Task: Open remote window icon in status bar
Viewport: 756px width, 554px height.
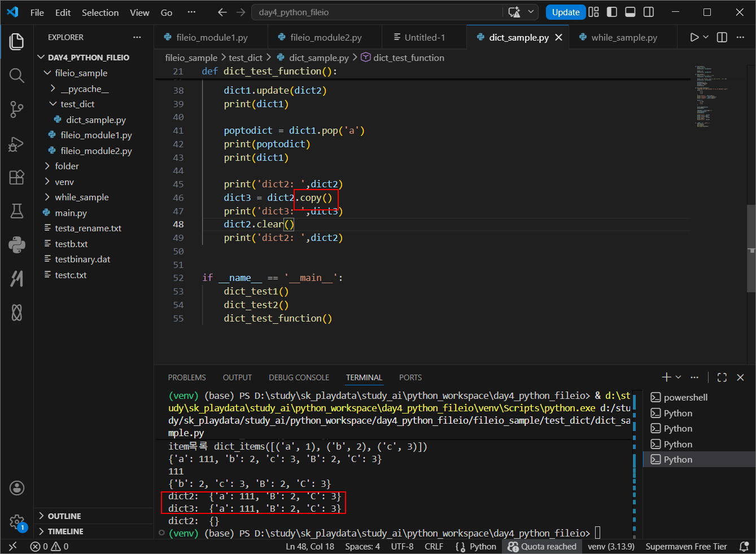Action: coord(13,546)
